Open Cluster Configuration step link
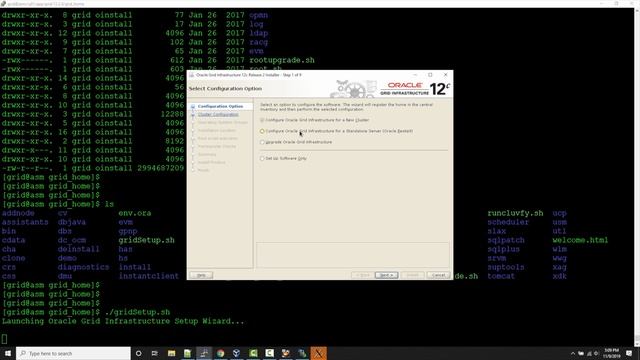The width and height of the screenshot is (640, 360). point(218,115)
